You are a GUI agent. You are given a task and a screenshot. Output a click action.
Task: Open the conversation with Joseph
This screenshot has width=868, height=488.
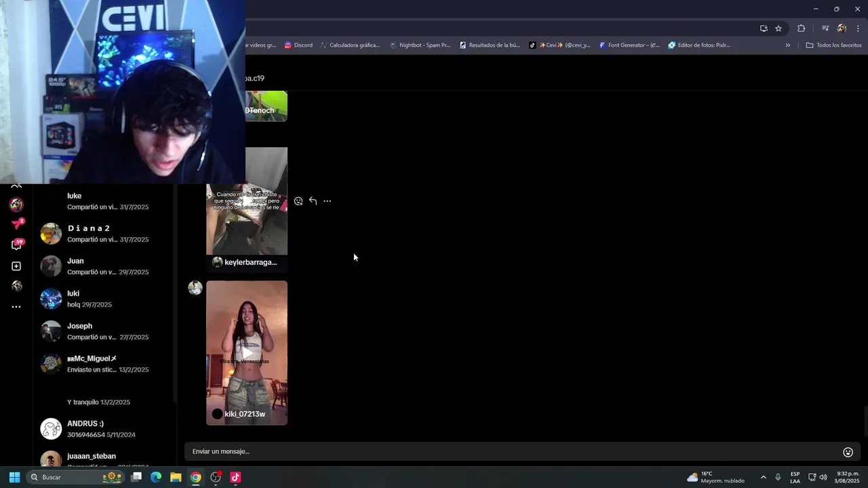tap(104, 331)
